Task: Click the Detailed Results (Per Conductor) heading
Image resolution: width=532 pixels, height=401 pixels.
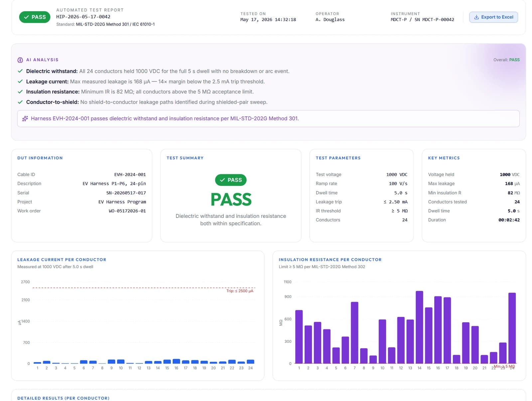Action: pyautogui.click(x=63, y=398)
